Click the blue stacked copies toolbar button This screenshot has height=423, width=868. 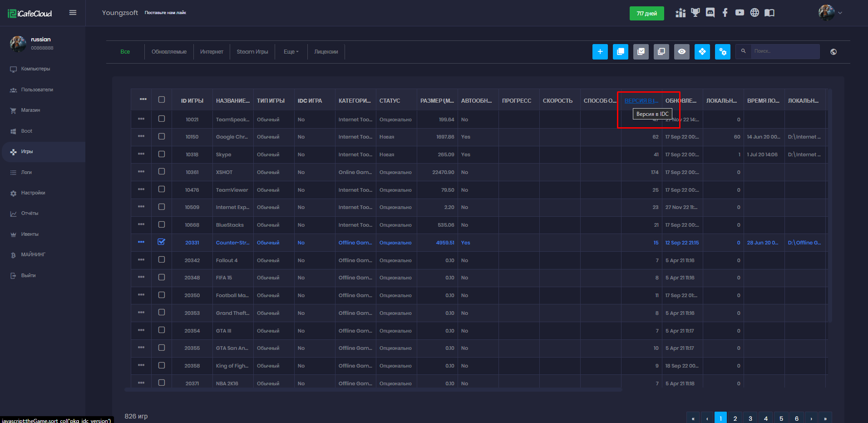pos(621,52)
